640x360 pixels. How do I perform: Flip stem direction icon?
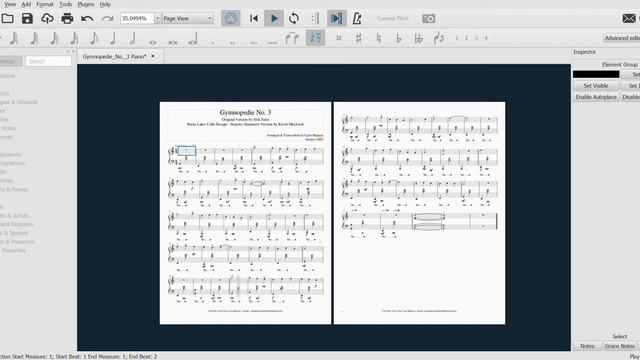439,38
